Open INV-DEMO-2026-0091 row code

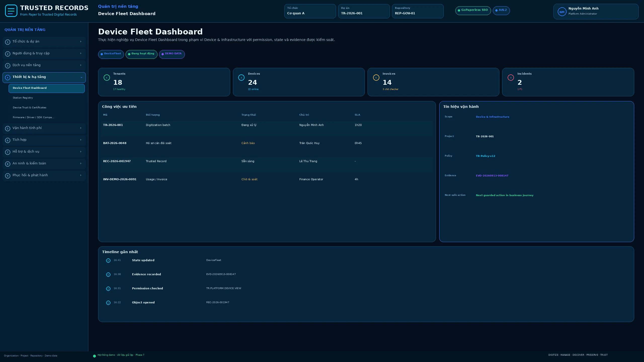pos(119,179)
